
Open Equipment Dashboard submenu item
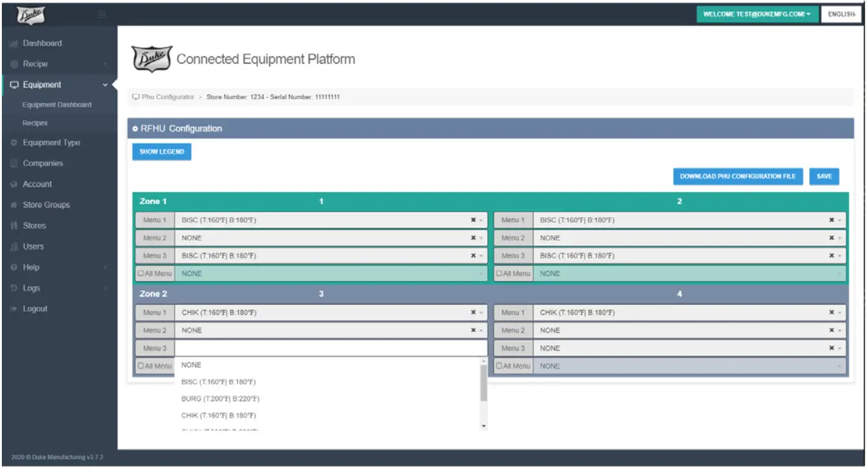[57, 105]
